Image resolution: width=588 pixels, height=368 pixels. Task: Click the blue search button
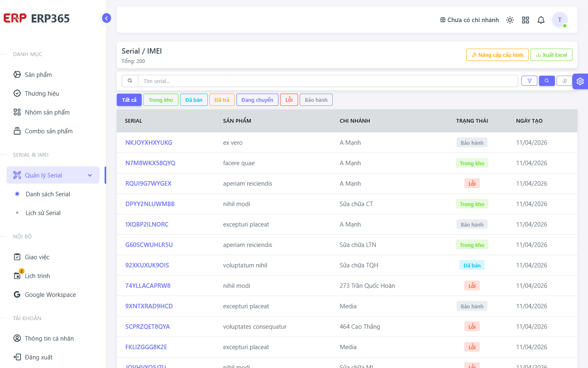pos(547,81)
